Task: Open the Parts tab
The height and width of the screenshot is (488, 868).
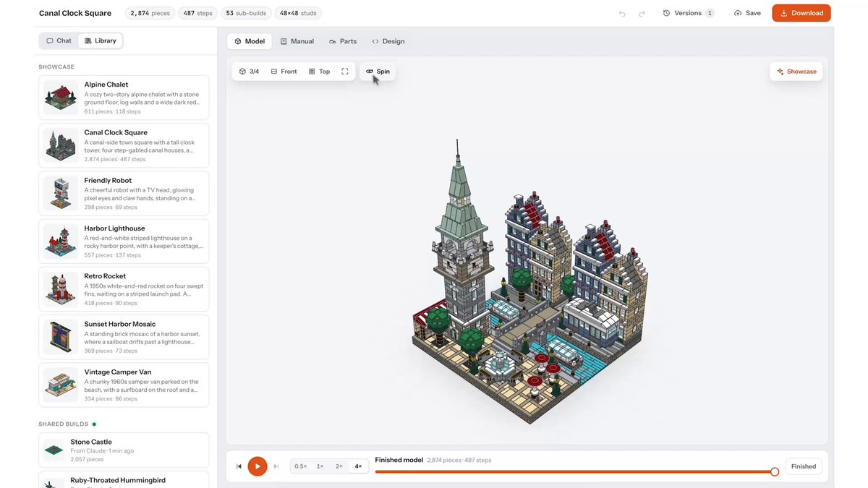Action: tap(343, 41)
